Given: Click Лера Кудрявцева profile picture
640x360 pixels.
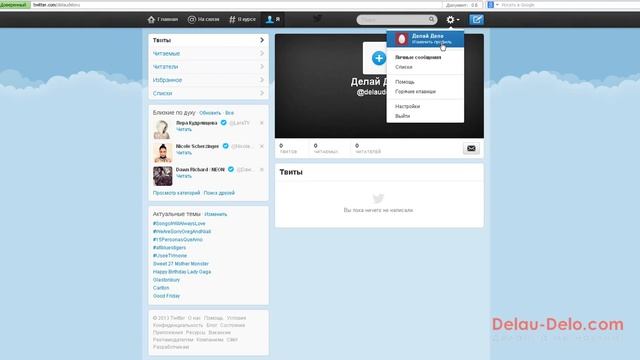Looking at the screenshot, I should (162, 129).
